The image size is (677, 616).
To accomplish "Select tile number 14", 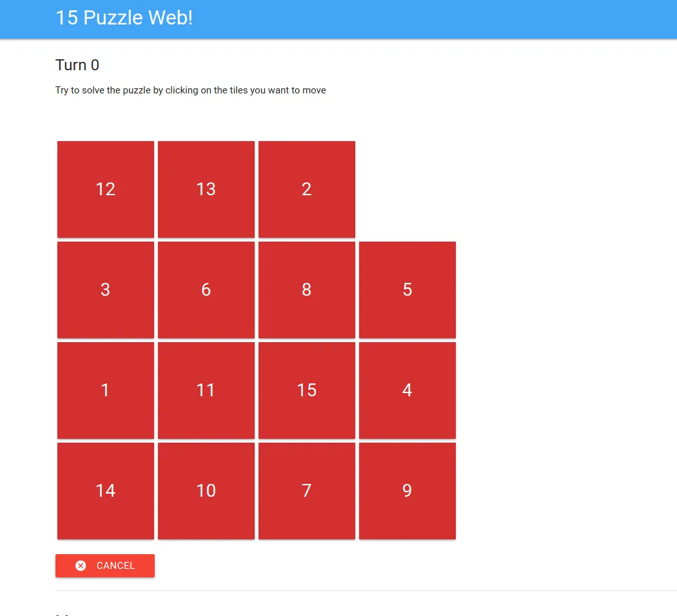I will (106, 491).
